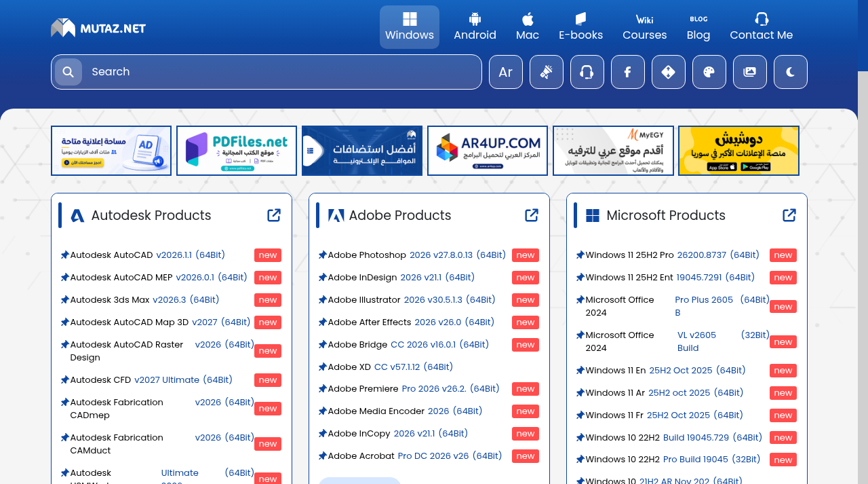Open Autodesk AutoCAD Map 3D link
Viewport: 868px width, 484px height.
point(160,322)
